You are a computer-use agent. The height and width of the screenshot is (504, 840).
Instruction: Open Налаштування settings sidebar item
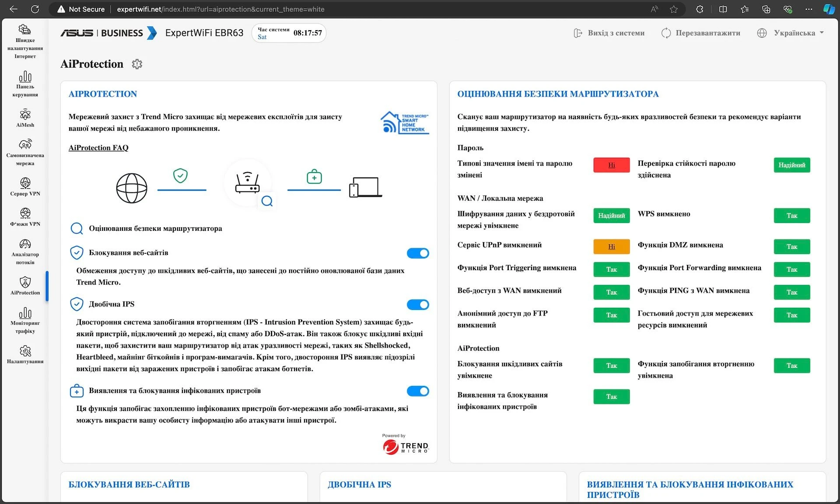[x=25, y=355]
